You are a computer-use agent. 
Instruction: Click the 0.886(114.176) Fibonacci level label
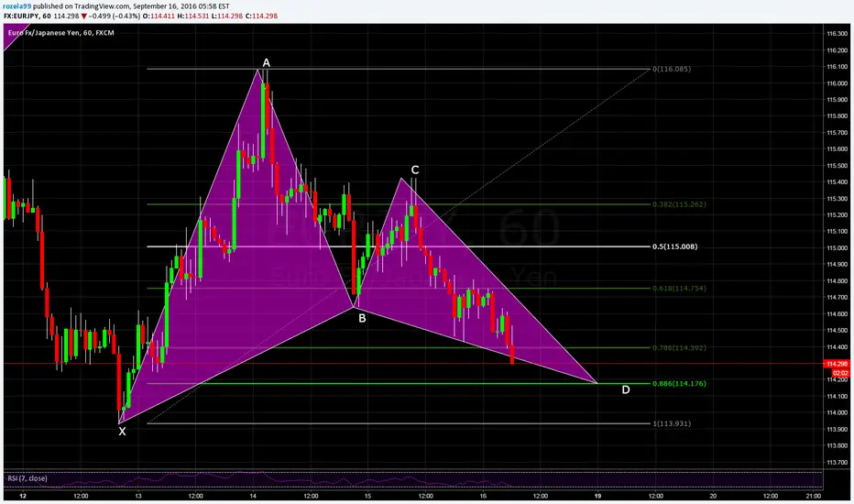679,384
